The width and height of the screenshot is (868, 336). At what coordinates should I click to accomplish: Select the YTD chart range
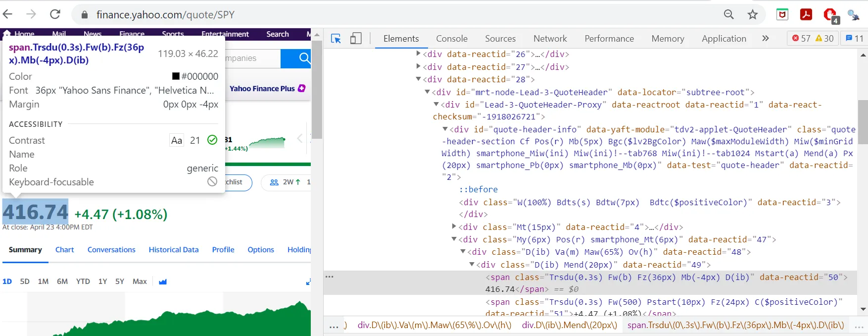83,281
